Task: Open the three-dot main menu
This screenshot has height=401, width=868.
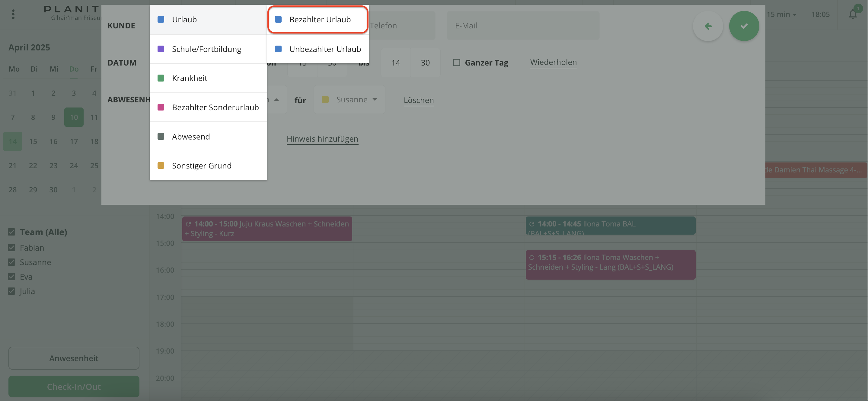Action: point(13,14)
